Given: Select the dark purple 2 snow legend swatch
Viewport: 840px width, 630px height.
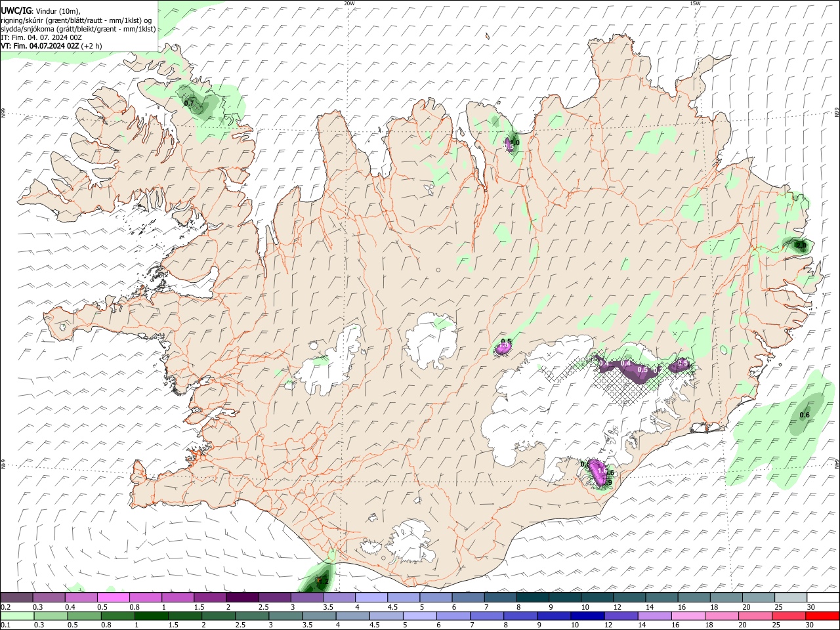Looking at the screenshot, I should click(x=243, y=597).
